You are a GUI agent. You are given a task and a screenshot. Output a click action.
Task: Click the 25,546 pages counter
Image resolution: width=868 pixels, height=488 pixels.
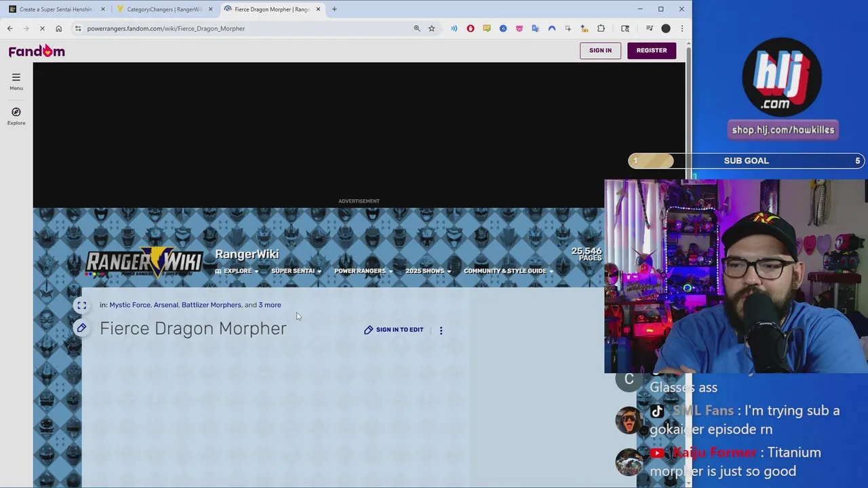coord(587,254)
